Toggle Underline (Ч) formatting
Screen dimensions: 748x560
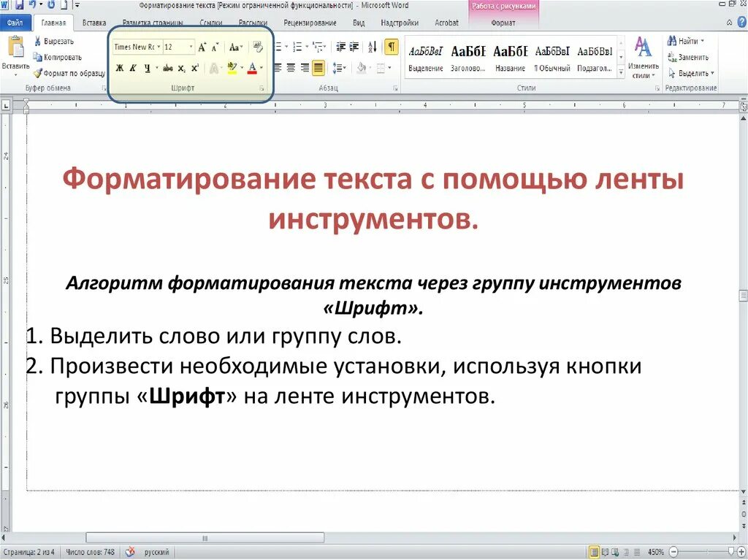coord(147,68)
